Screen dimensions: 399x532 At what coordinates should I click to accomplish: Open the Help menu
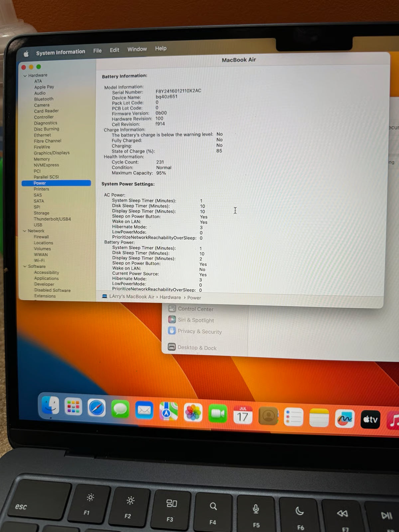pos(161,49)
